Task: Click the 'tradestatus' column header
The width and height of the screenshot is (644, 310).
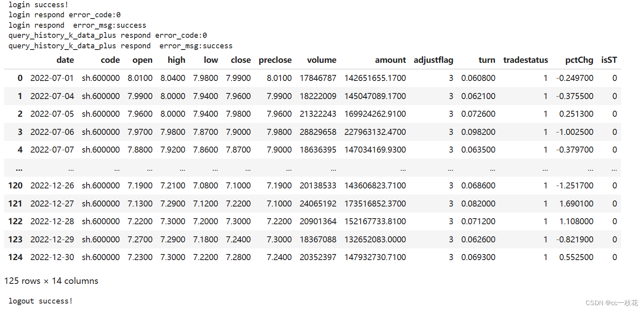Action: coord(526,60)
